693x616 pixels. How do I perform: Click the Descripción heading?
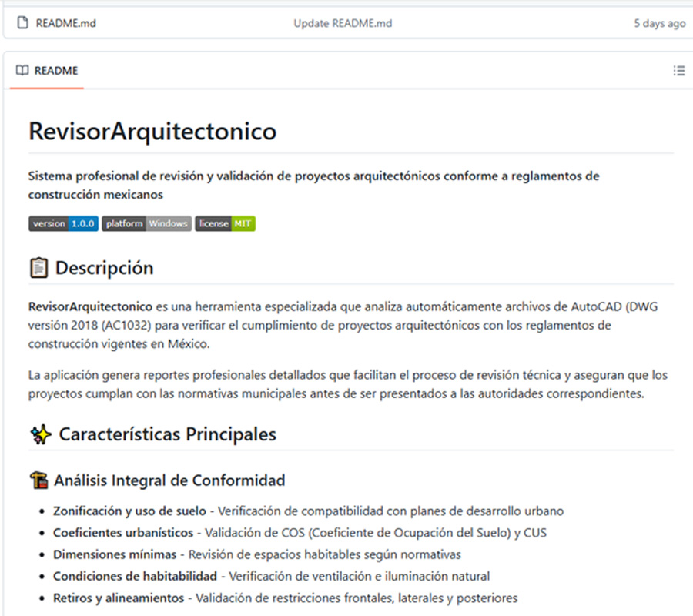104,268
